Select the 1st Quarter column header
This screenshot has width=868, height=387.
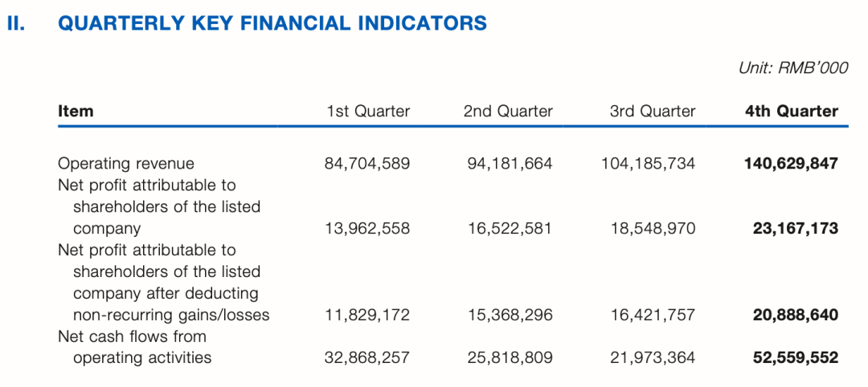368,112
